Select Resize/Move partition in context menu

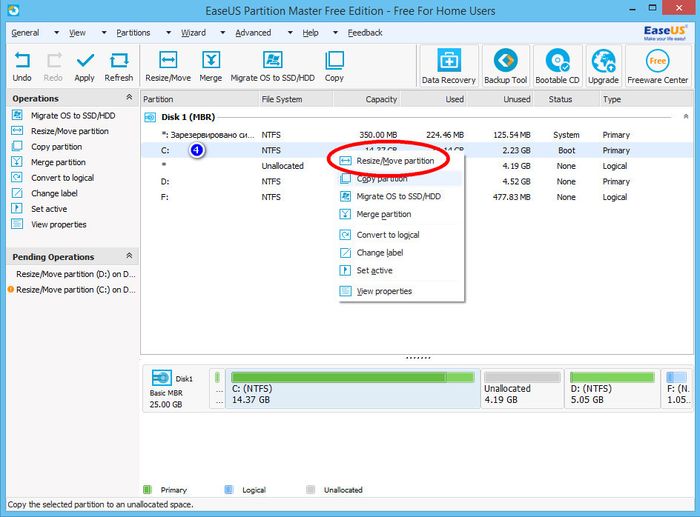401,161
